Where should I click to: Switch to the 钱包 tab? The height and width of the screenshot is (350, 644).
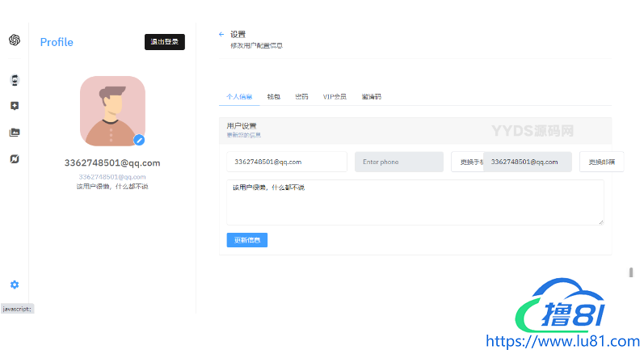pyautogui.click(x=274, y=97)
